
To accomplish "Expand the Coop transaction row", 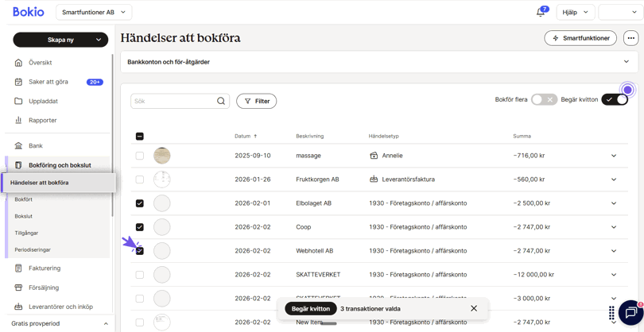I will pyautogui.click(x=613, y=227).
